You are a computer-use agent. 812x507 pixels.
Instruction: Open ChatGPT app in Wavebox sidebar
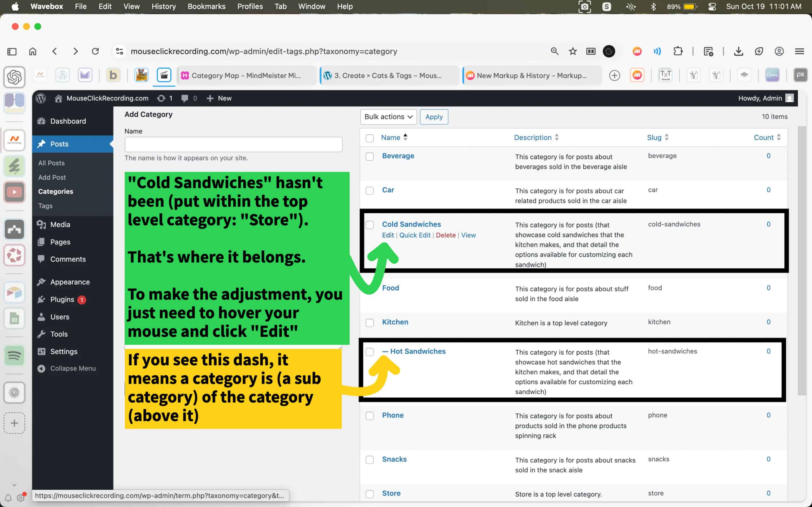coord(14,77)
